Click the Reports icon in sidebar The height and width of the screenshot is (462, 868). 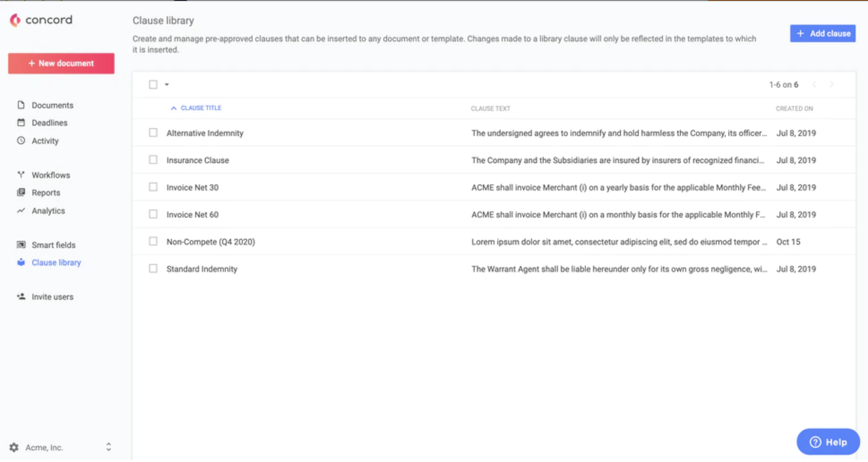point(21,192)
